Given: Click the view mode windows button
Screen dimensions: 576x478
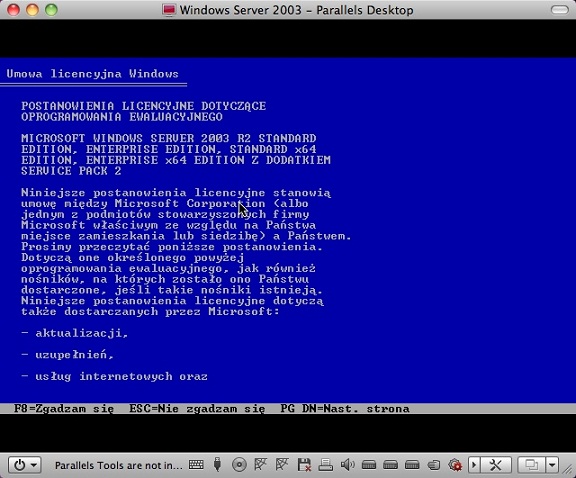Looking at the screenshot, I should point(531,465).
